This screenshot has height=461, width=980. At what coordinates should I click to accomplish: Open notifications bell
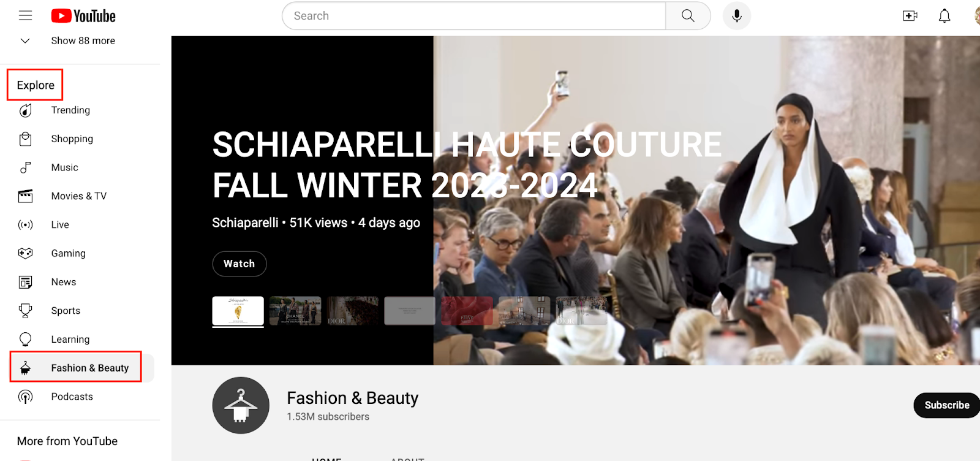[x=944, y=16]
